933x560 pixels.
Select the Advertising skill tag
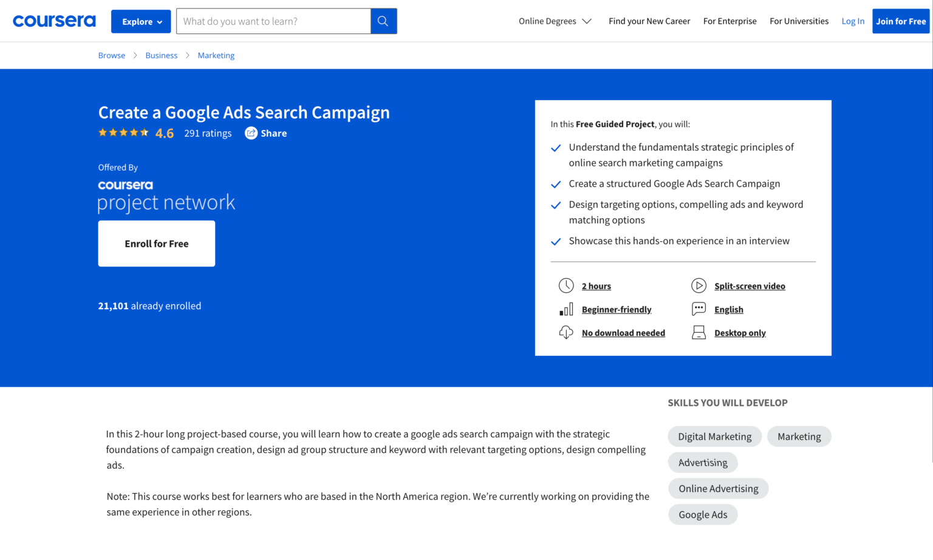point(703,463)
